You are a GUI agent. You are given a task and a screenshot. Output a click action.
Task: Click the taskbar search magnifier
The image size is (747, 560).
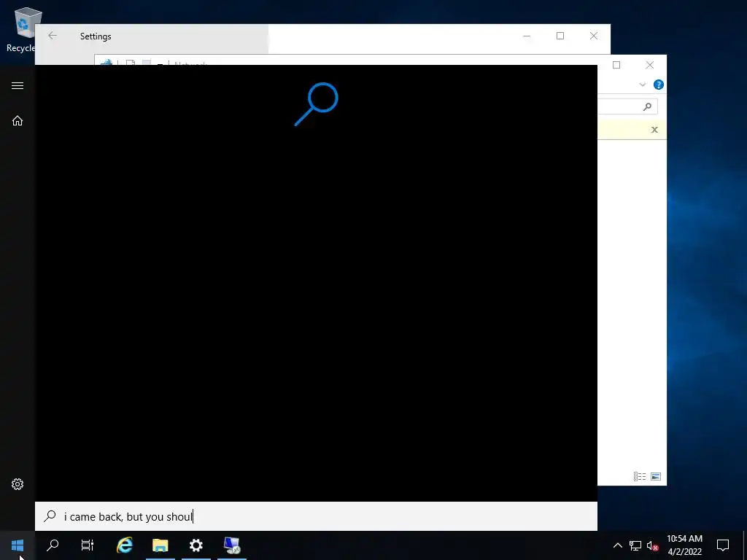click(x=53, y=545)
